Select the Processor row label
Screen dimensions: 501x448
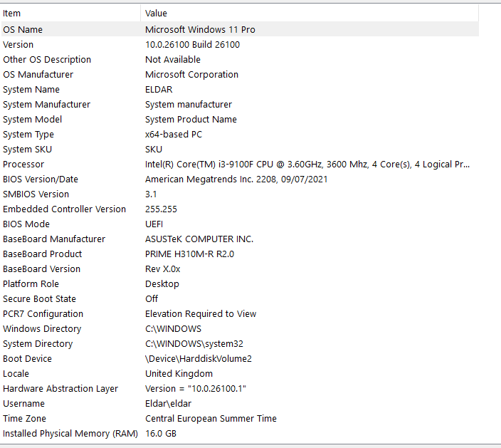tap(23, 165)
